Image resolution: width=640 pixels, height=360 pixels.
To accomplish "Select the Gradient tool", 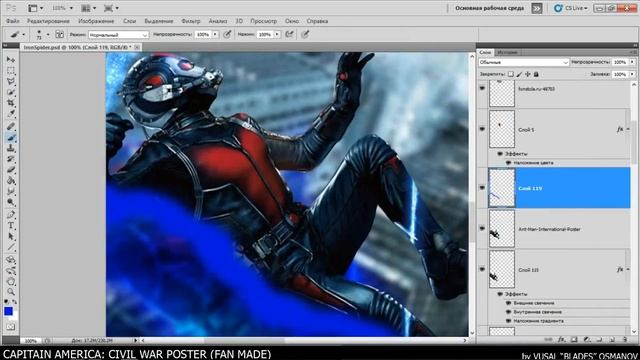I will click(11, 181).
